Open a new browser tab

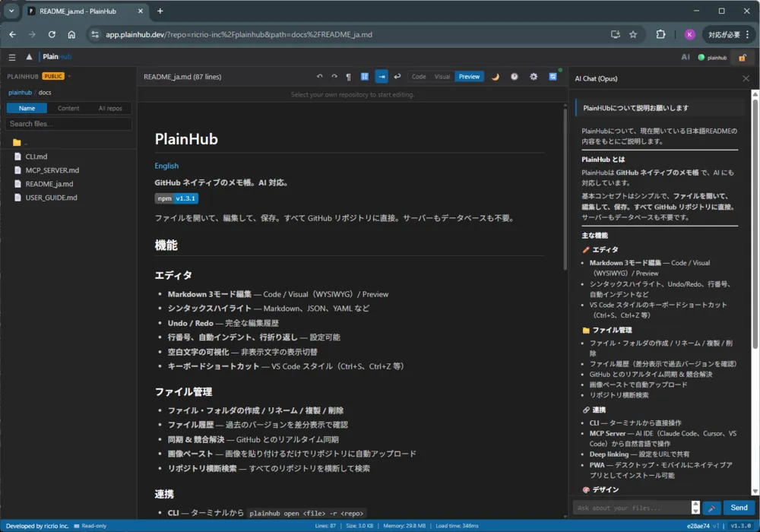160,11
